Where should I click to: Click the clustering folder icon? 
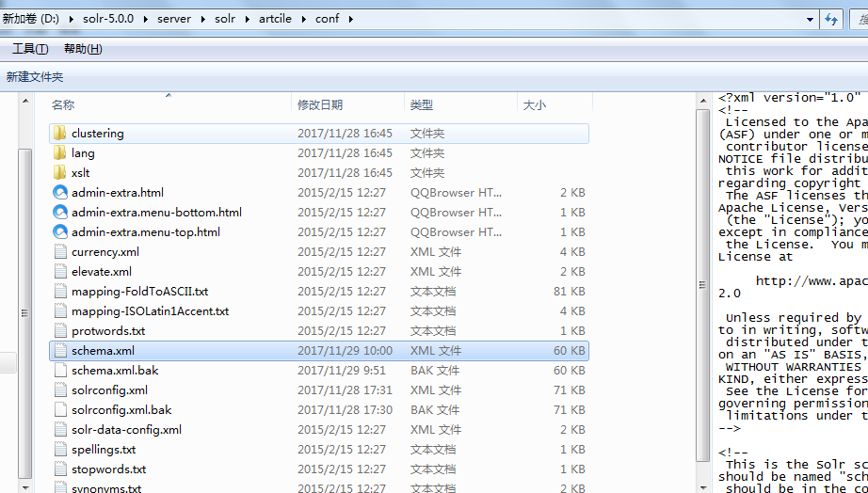[x=60, y=134]
